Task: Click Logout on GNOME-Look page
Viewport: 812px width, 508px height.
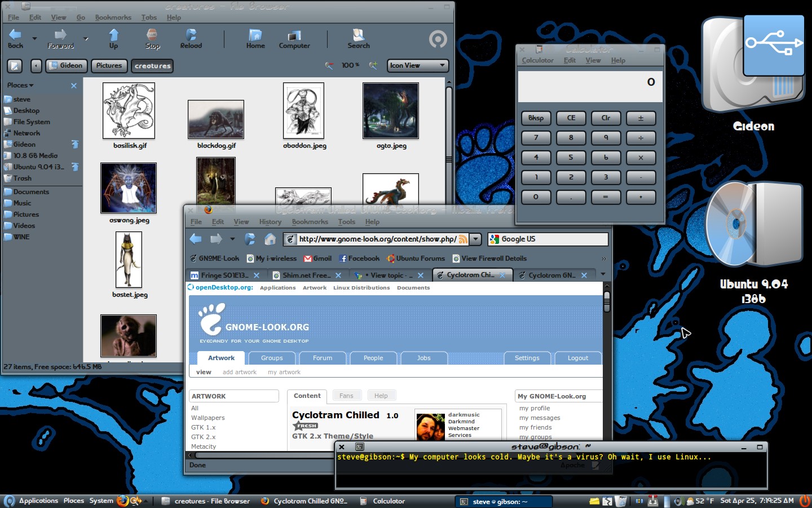Action: pyautogui.click(x=577, y=358)
